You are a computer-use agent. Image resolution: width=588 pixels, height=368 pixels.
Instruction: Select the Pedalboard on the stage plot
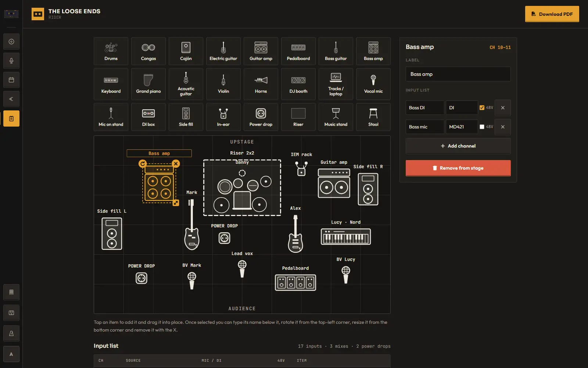click(295, 282)
